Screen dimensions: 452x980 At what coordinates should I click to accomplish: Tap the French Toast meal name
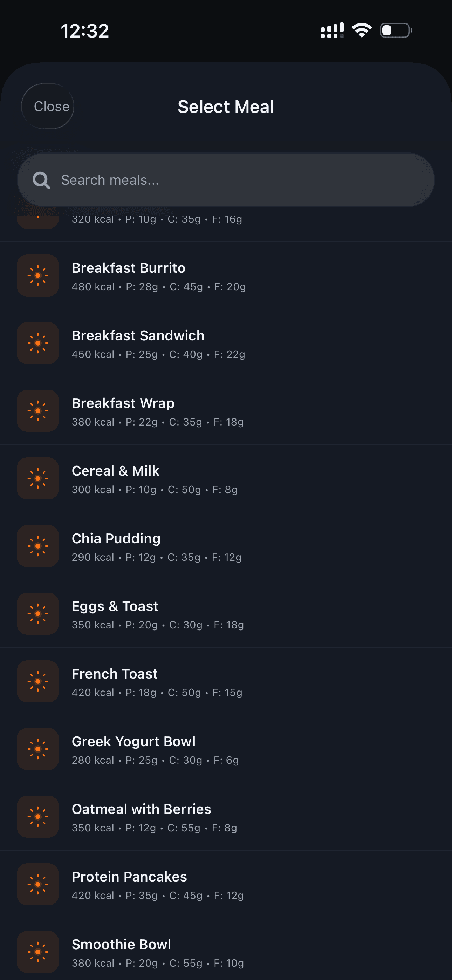115,674
